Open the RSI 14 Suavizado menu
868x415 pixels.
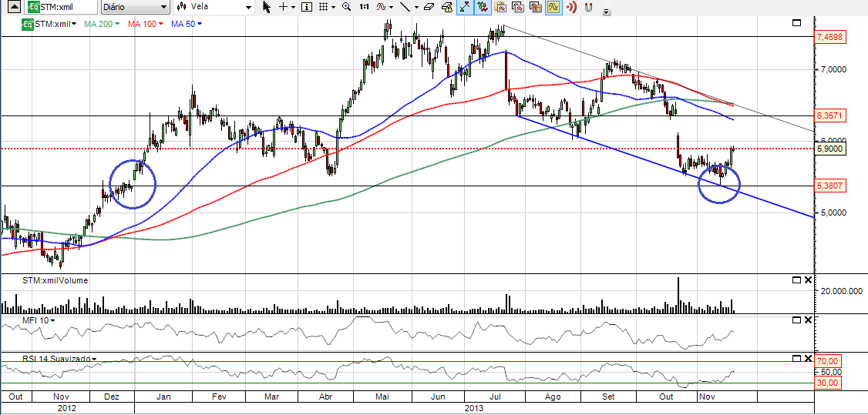(94, 359)
